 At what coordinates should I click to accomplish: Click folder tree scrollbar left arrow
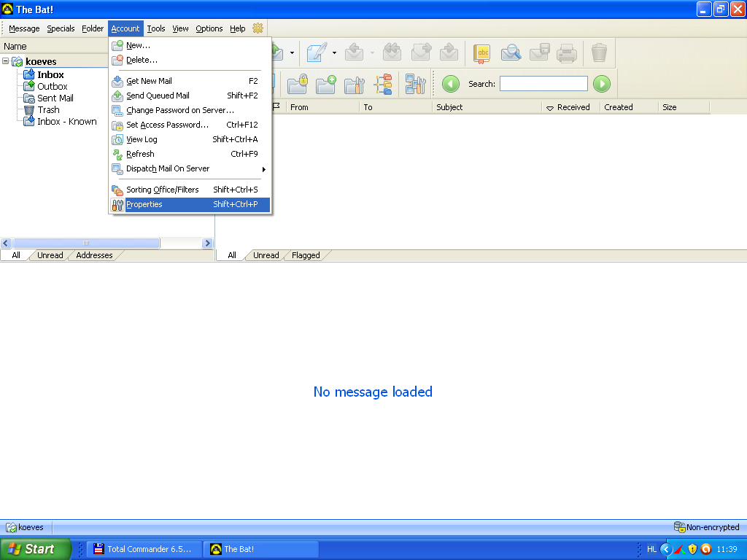click(6, 244)
